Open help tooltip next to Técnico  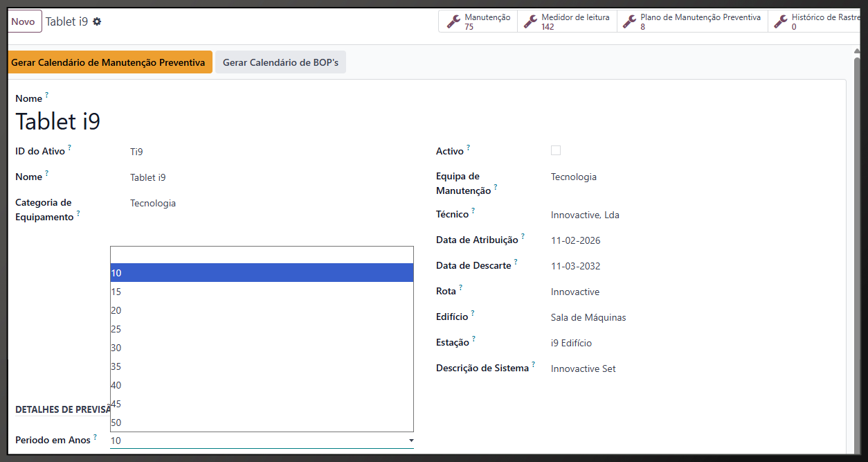[x=473, y=211]
